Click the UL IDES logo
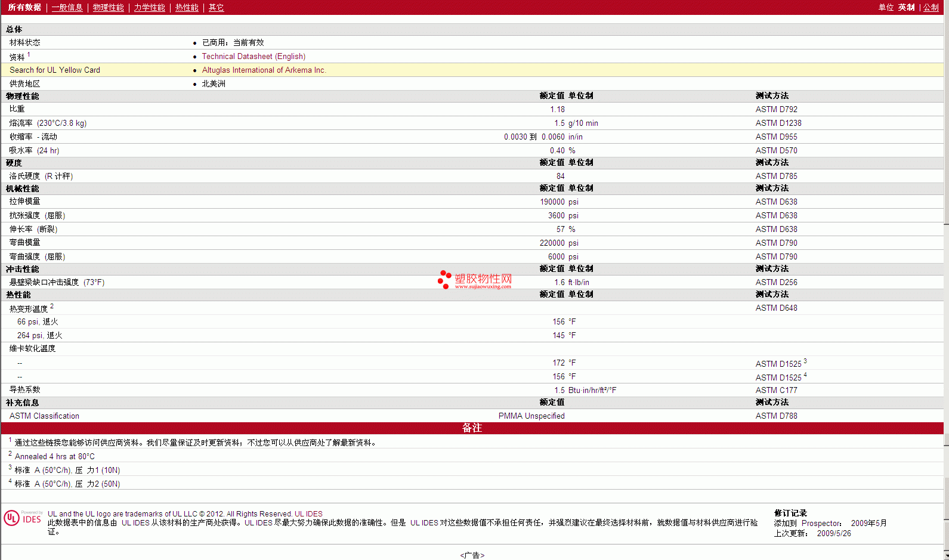949x560 pixels. pyautogui.click(x=23, y=518)
